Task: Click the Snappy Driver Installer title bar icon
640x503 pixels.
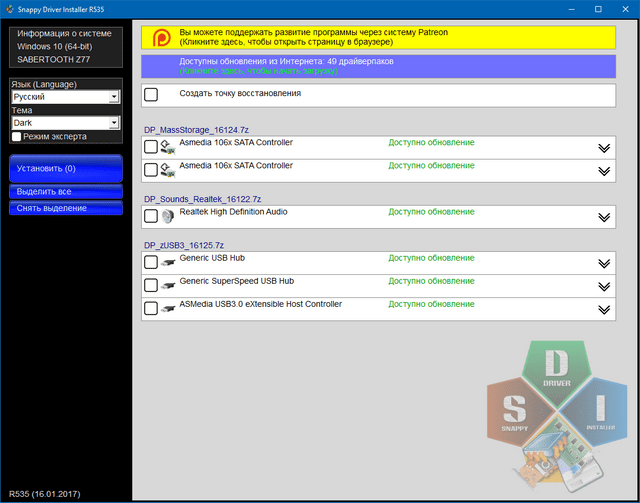Action: coord(10,9)
